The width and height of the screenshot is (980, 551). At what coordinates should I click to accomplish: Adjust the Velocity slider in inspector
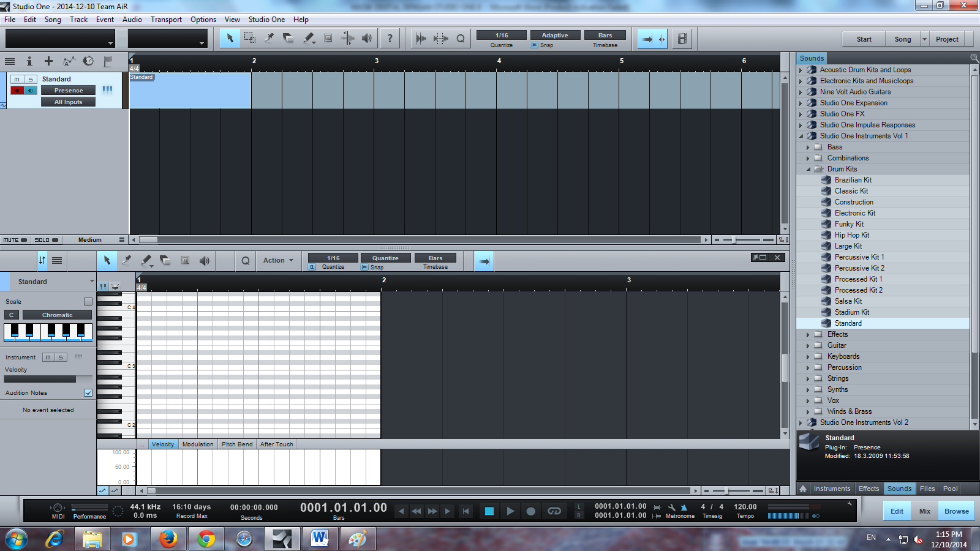(x=48, y=379)
